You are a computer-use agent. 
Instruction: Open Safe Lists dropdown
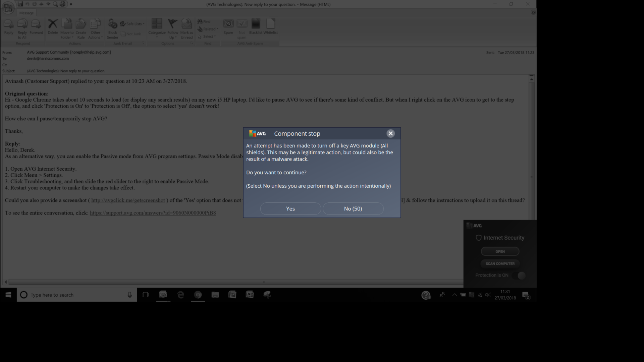click(132, 24)
